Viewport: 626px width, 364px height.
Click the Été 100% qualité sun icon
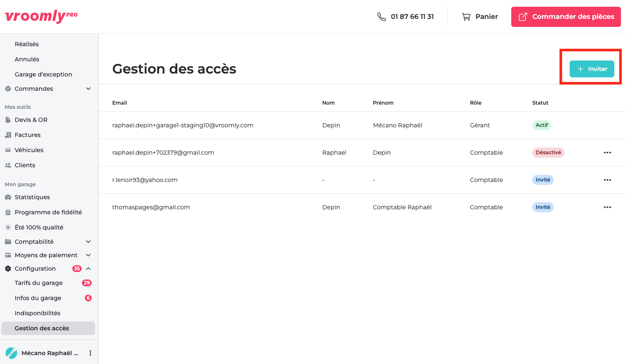8,227
